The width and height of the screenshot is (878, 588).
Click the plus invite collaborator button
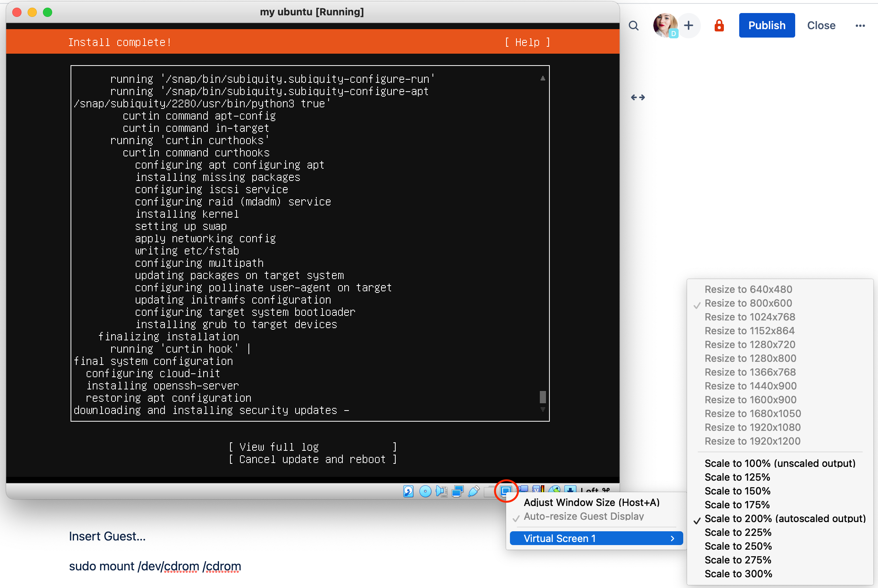point(689,26)
